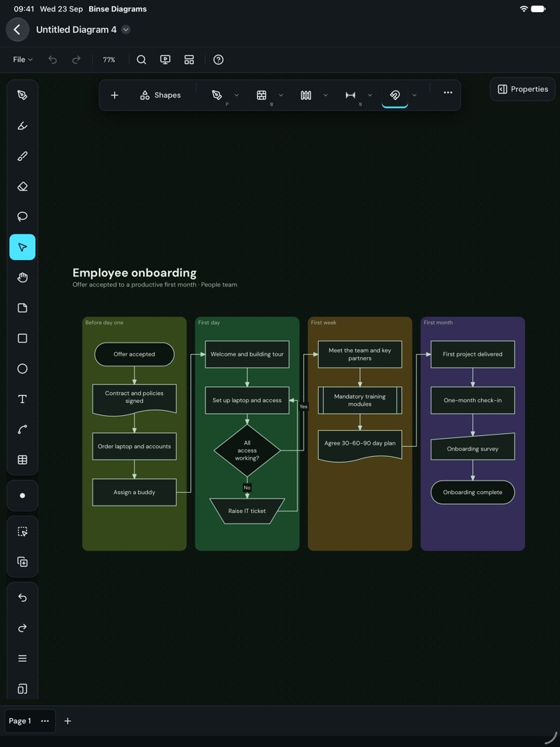Image resolution: width=560 pixels, height=747 pixels.
Task: Select the Employee onboarding title text
Action: pos(134,272)
